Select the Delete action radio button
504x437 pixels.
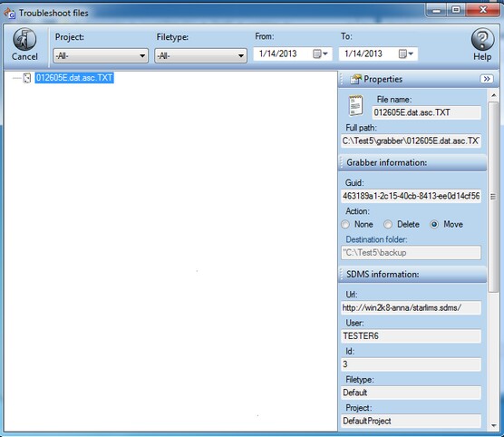click(x=388, y=225)
